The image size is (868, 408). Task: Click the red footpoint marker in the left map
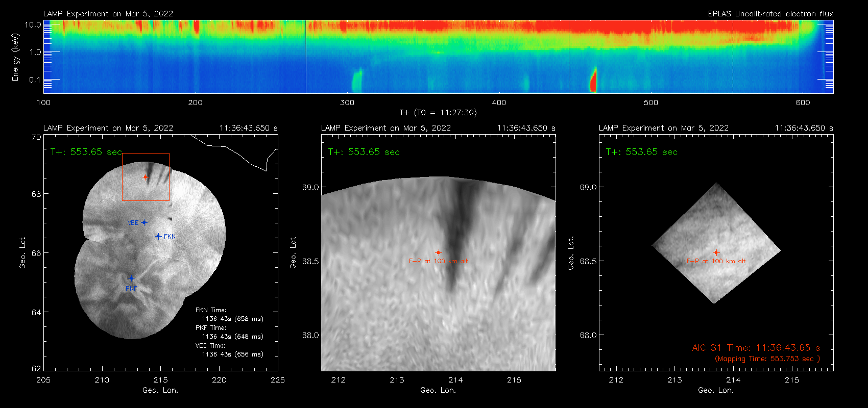(145, 177)
